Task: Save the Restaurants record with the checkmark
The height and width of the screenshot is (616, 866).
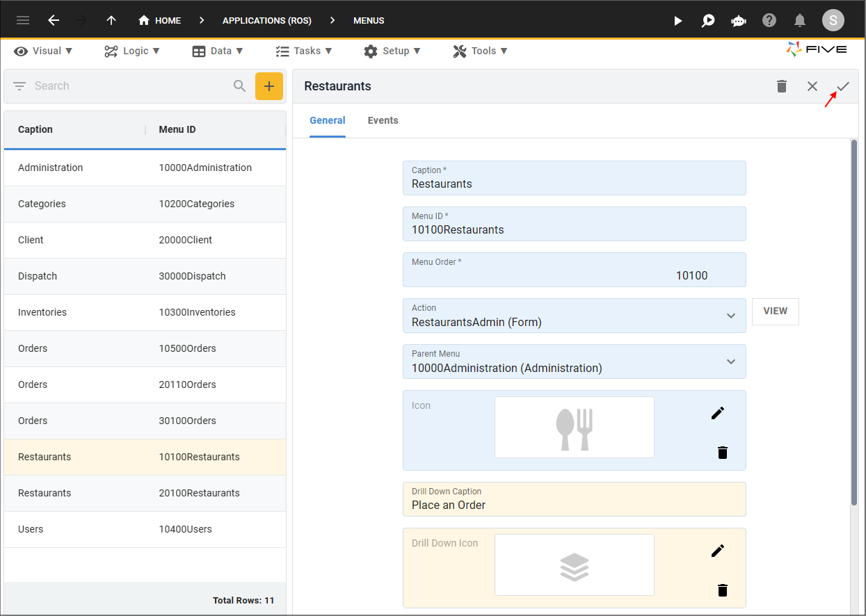Action: click(843, 86)
